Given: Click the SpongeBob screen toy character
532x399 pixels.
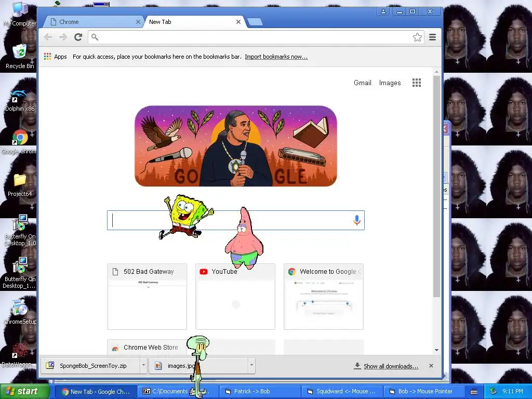Looking at the screenshot, I should click(187, 217).
